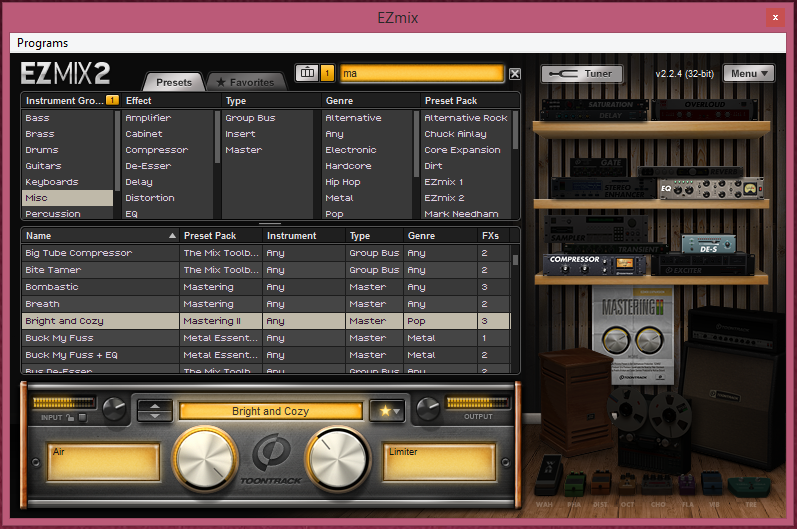Filter by Mark Needham preset pack
Image resolution: width=797 pixels, height=529 pixels.
(x=467, y=213)
